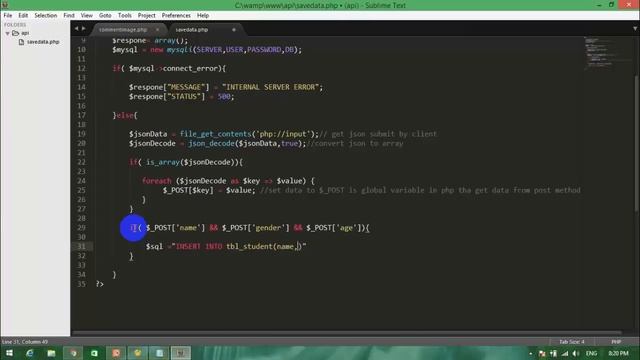Click INSERT INTO text on line 31
This screenshot has height=360, width=640.
(199, 247)
